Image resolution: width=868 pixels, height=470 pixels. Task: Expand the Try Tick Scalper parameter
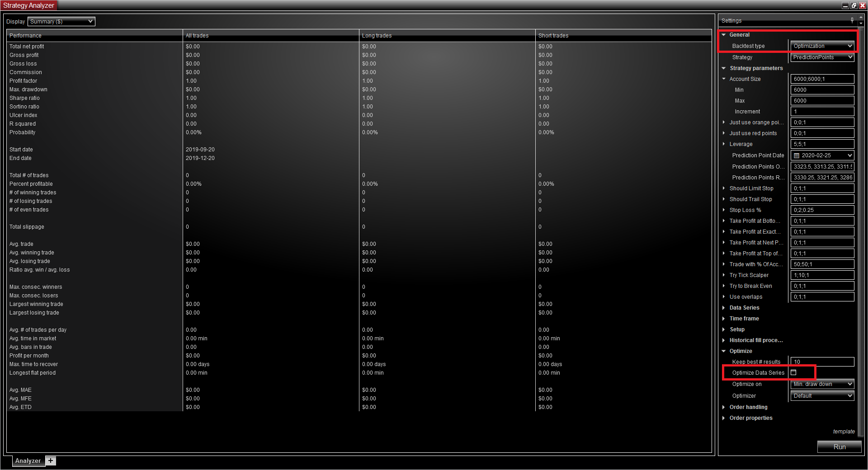[724, 275]
